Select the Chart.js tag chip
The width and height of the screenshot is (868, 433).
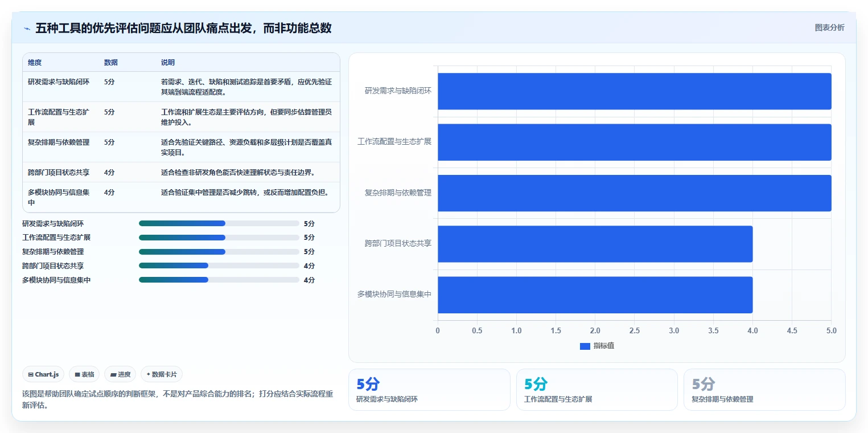click(x=44, y=374)
